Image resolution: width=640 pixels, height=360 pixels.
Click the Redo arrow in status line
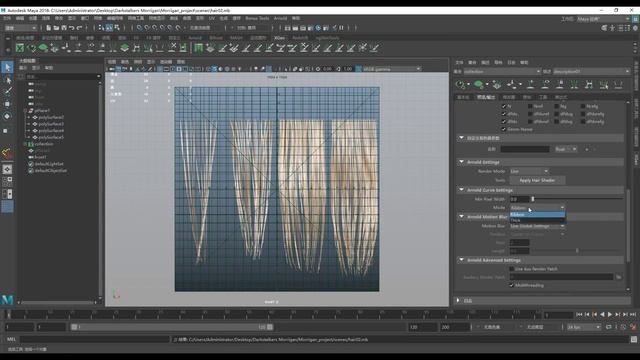[79, 28]
